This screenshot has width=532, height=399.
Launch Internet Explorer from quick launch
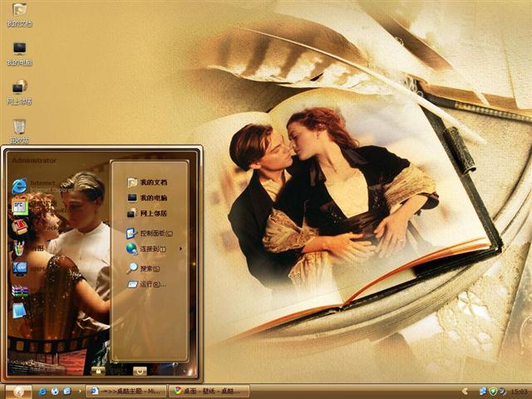click(x=42, y=392)
